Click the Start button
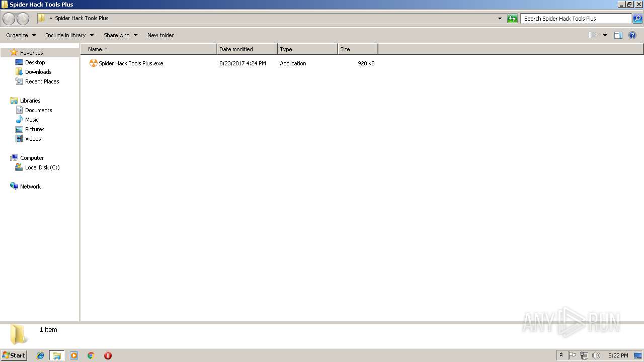The width and height of the screenshot is (644, 362). tap(14, 355)
